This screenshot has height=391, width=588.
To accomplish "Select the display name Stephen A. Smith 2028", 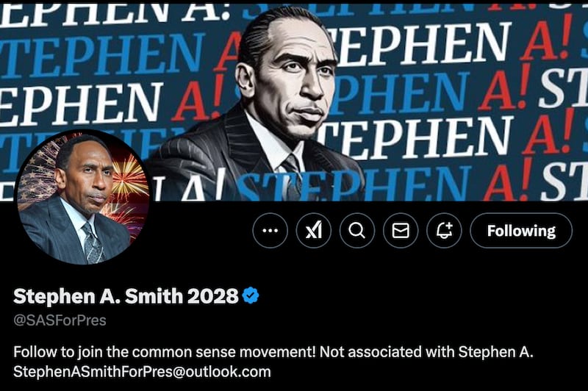I will tap(126, 295).
